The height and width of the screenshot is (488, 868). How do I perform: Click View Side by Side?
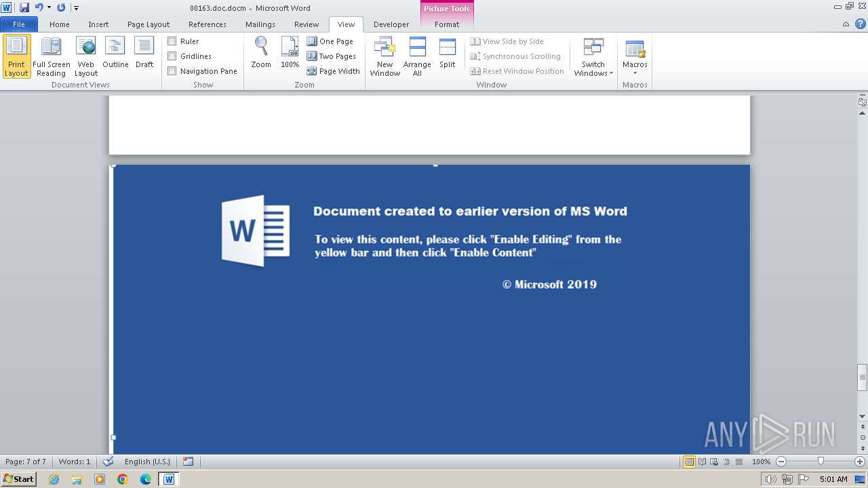pos(507,41)
